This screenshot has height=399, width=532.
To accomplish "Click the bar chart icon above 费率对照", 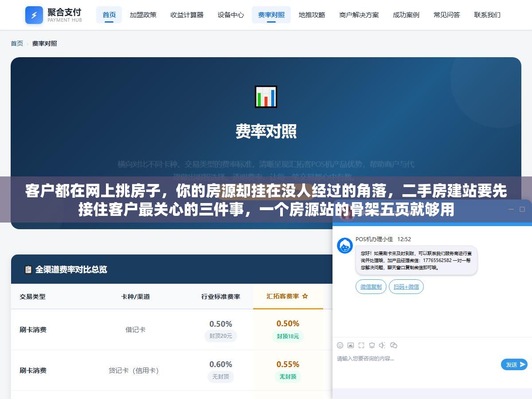I will tap(266, 97).
